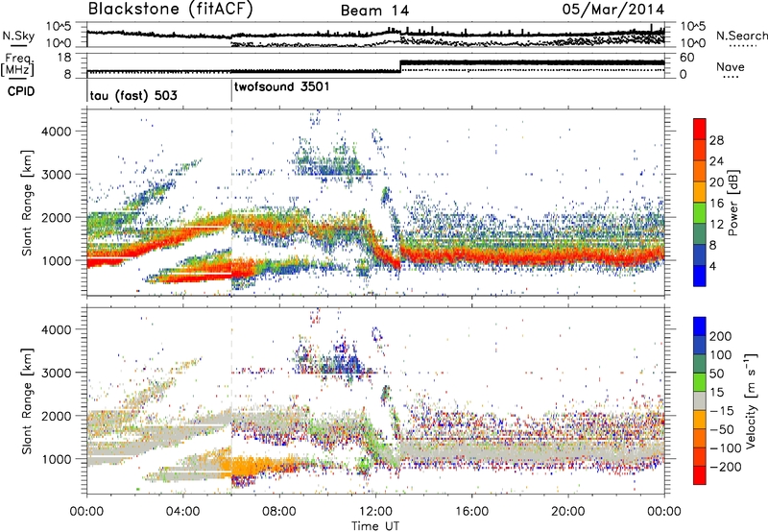Click the 'Power [dB]' color bar label

[x=732, y=203]
